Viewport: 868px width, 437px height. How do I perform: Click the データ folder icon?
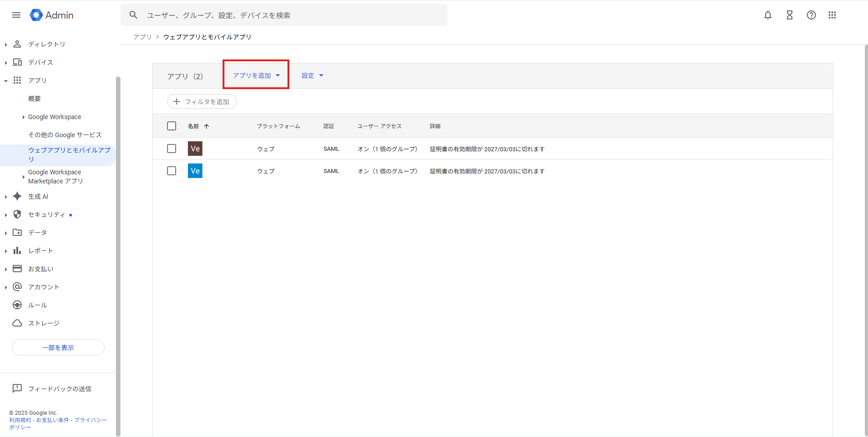coord(17,232)
